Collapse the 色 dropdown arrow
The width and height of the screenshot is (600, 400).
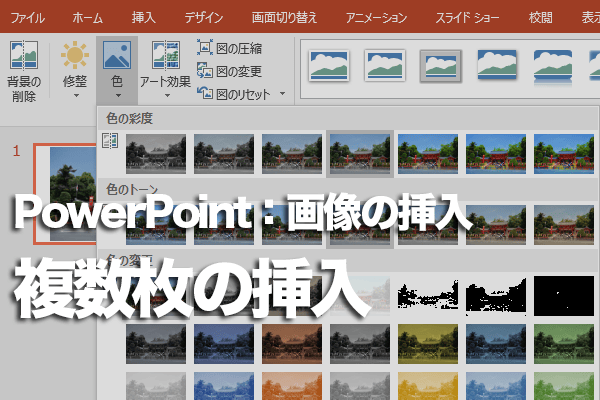(x=118, y=96)
